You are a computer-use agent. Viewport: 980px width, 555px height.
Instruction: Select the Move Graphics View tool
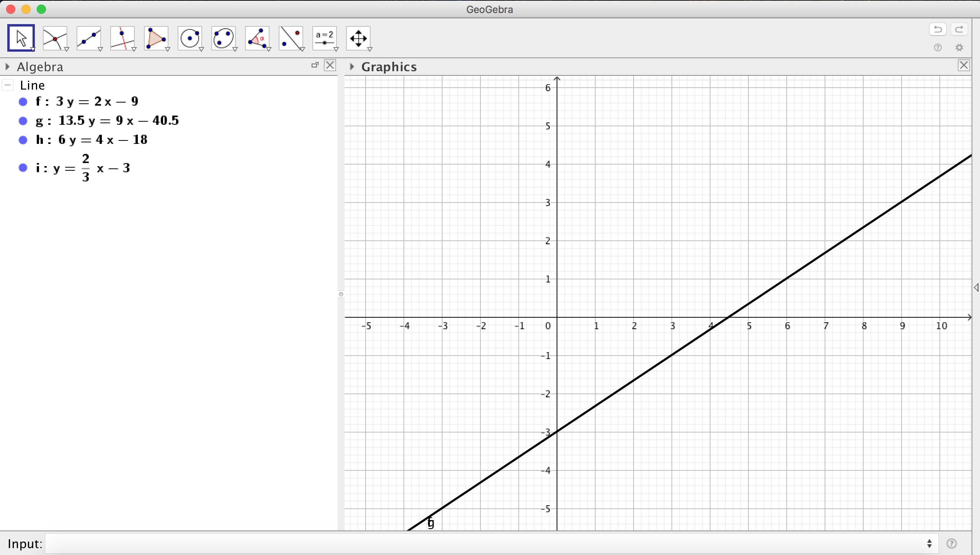[x=358, y=38]
